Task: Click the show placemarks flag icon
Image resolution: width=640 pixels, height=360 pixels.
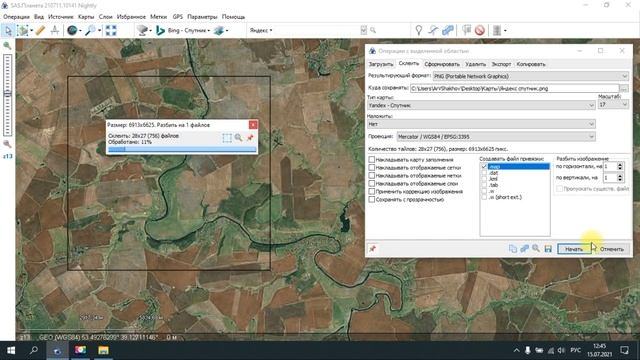Action: click(x=467, y=30)
